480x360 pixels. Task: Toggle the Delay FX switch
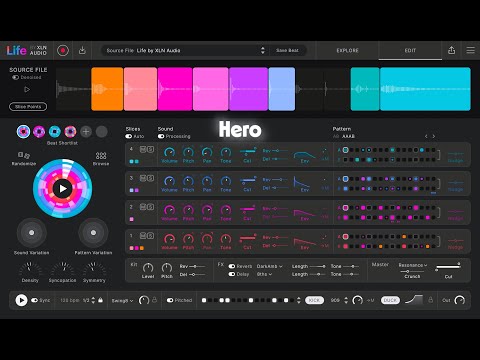coord(232,274)
